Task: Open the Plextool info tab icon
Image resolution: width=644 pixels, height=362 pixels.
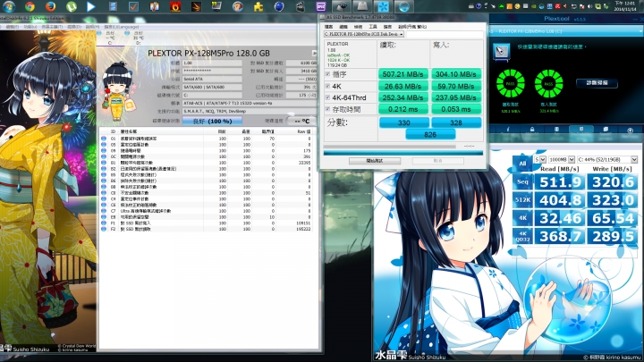Action: [507, 130]
